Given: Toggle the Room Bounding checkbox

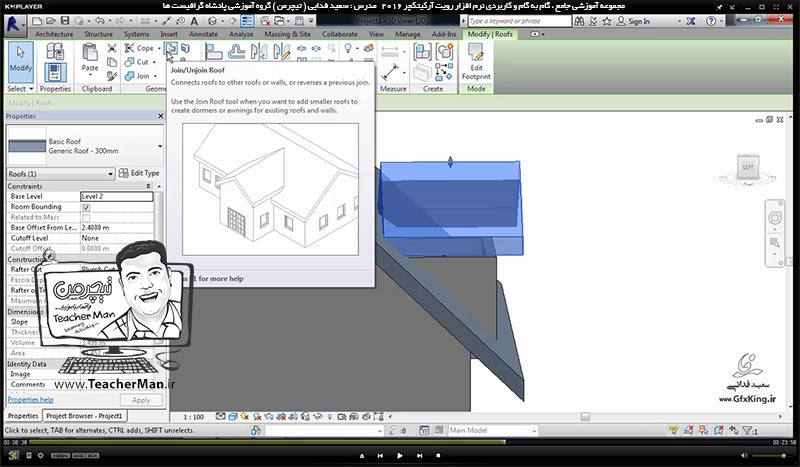Looking at the screenshot, I should click(86, 207).
